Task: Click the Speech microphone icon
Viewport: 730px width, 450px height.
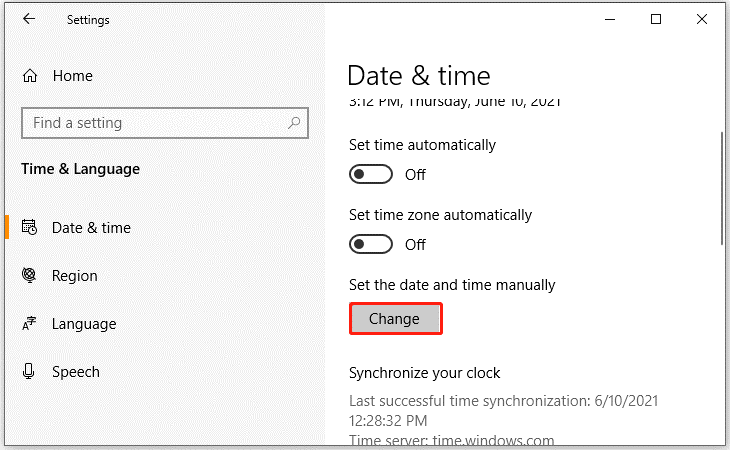Action: [28, 371]
